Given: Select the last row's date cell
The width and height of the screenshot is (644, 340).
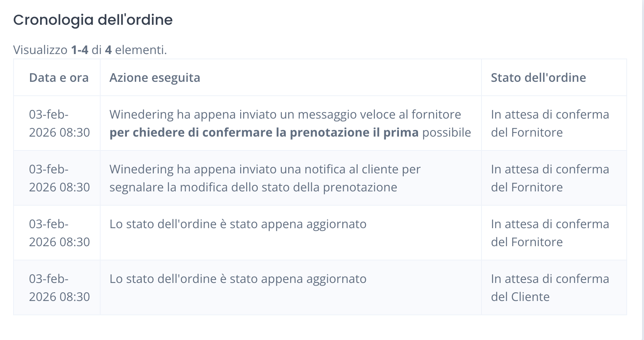Looking at the screenshot, I should point(59,288).
